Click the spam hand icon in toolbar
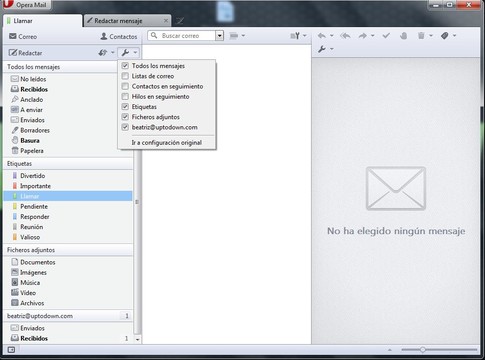This screenshot has height=360, width=485. (403, 36)
